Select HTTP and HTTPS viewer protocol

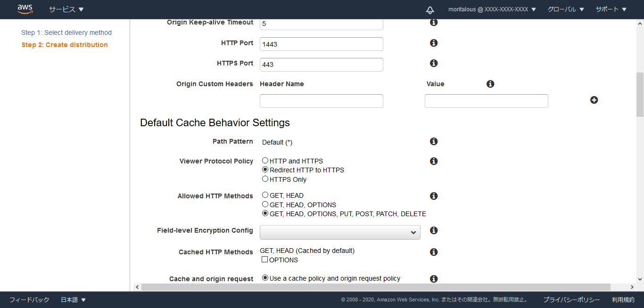coord(265,161)
